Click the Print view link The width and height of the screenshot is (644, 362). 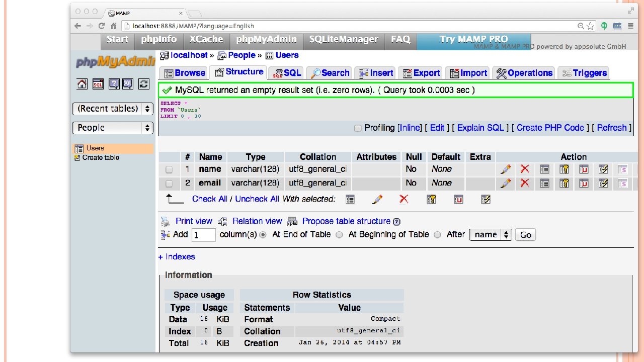click(194, 221)
